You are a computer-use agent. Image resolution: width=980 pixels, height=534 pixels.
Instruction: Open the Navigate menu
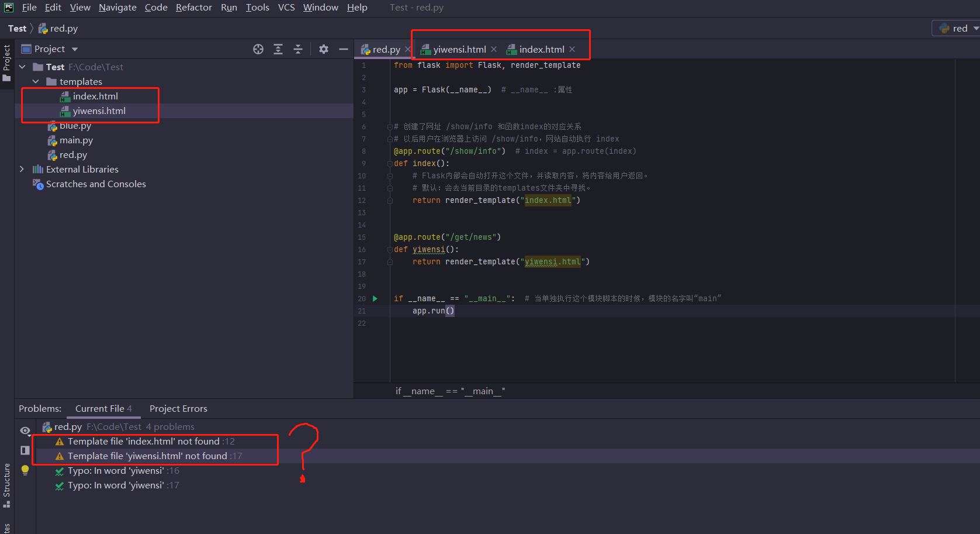[x=117, y=8]
